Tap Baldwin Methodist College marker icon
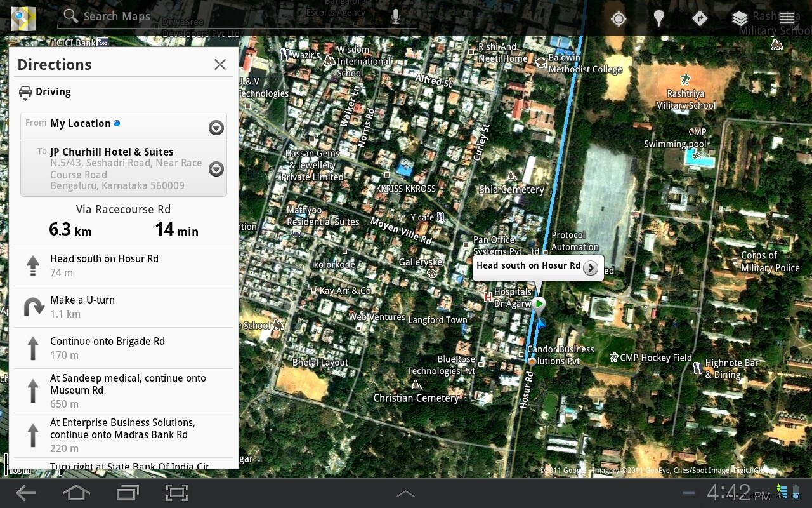 click(x=540, y=62)
